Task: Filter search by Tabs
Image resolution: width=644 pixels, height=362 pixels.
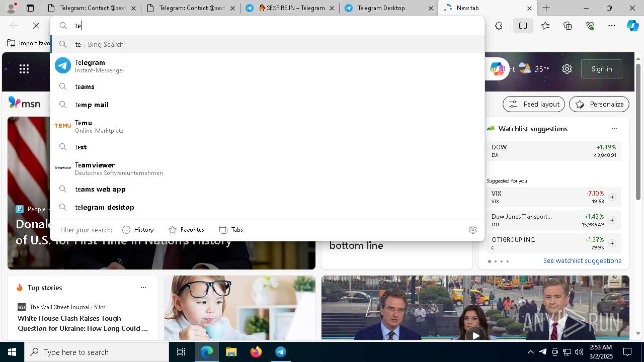Action: tap(231, 230)
